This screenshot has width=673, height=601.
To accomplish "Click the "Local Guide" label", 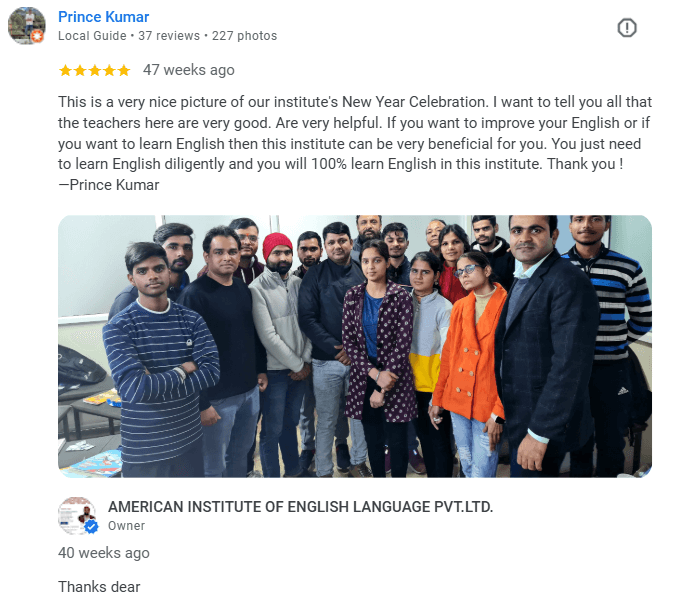I will coord(92,36).
